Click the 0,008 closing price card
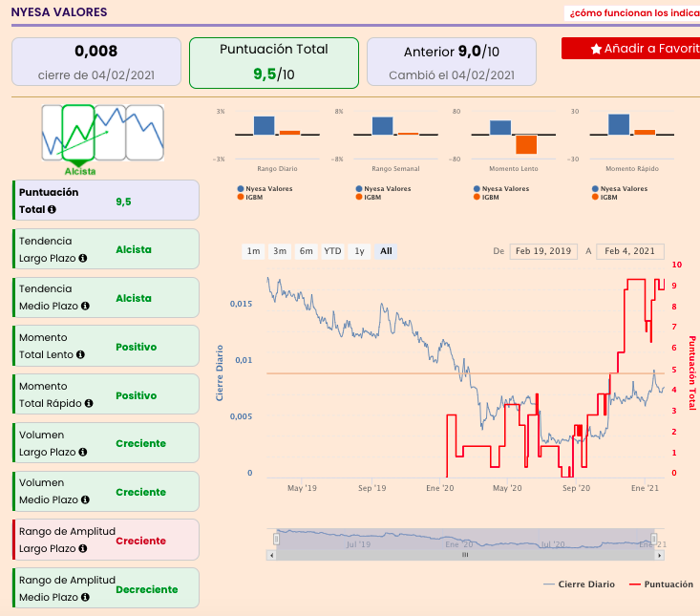 coord(96,61)
